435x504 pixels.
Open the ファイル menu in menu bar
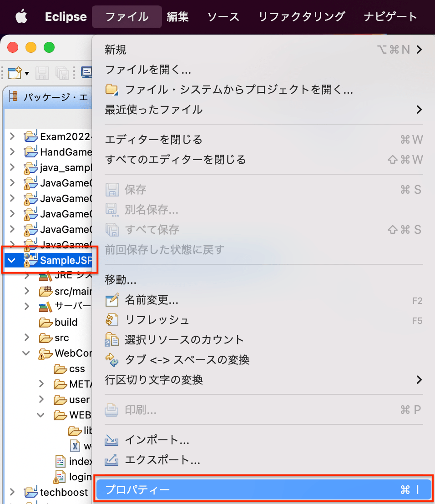point(127,17)
